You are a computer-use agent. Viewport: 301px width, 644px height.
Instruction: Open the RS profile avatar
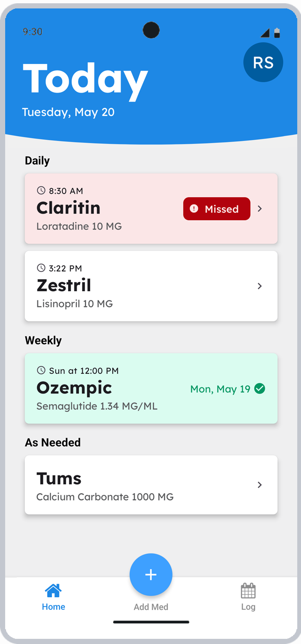pyautogui.click(x=263, y=62)
